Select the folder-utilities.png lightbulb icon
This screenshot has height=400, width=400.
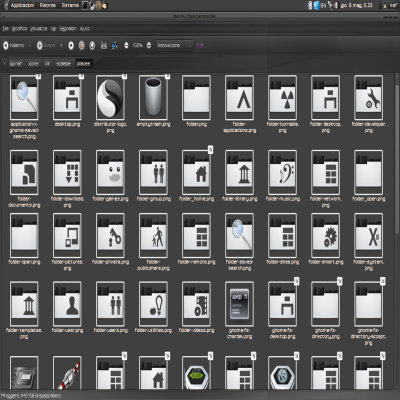click(x=153, y=304)
